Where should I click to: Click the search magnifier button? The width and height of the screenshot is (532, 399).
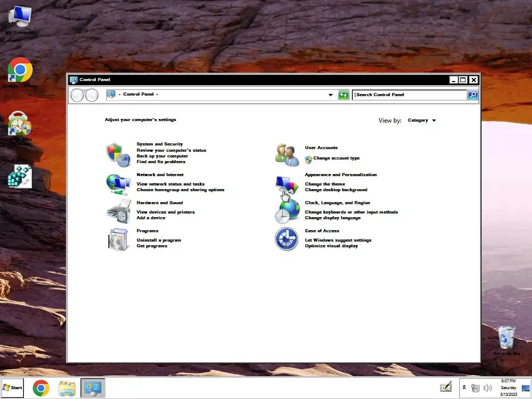(473, 95)
